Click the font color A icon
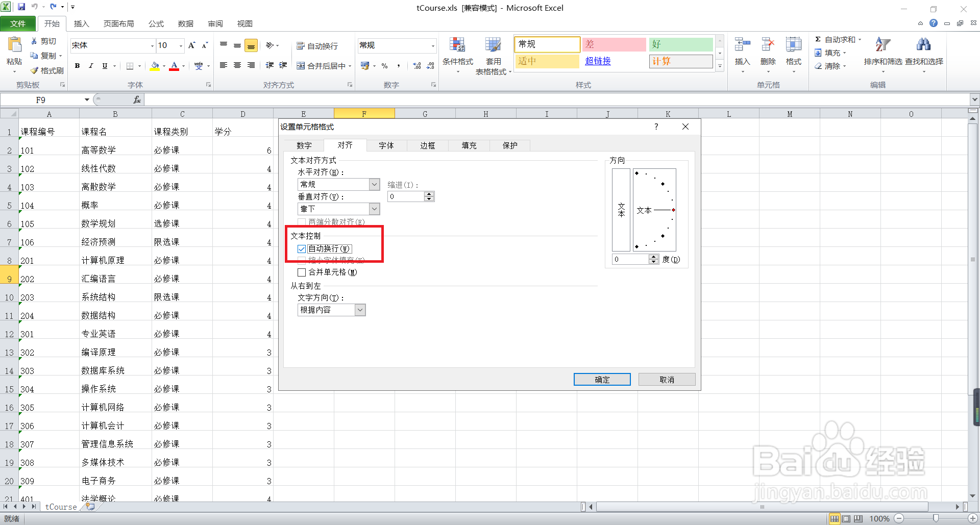Screen dimensions: 980x525 tap(174, 66)
